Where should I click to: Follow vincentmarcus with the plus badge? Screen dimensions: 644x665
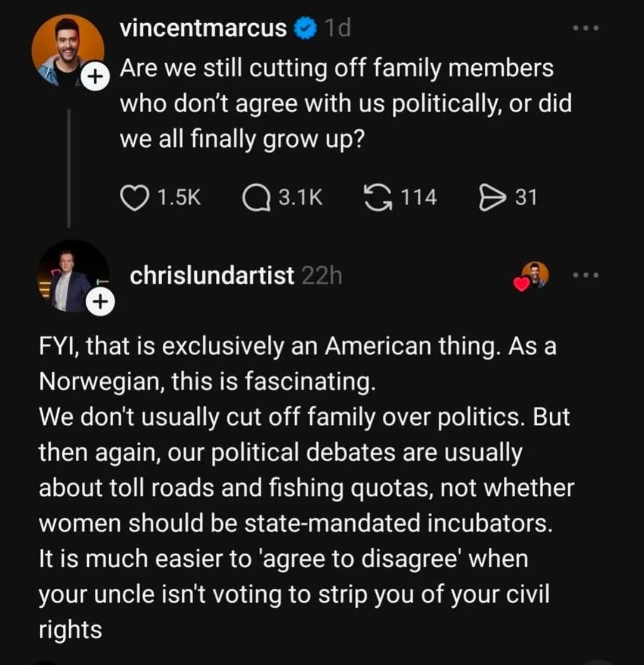tap(92, 77)
